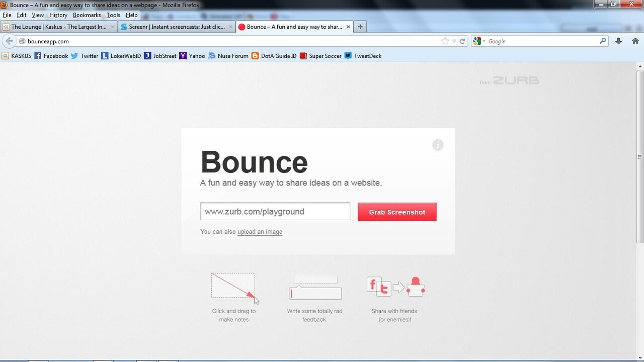Open the LokerWebID bookmark
The image size is (644, 362).
tap(121, 56)
